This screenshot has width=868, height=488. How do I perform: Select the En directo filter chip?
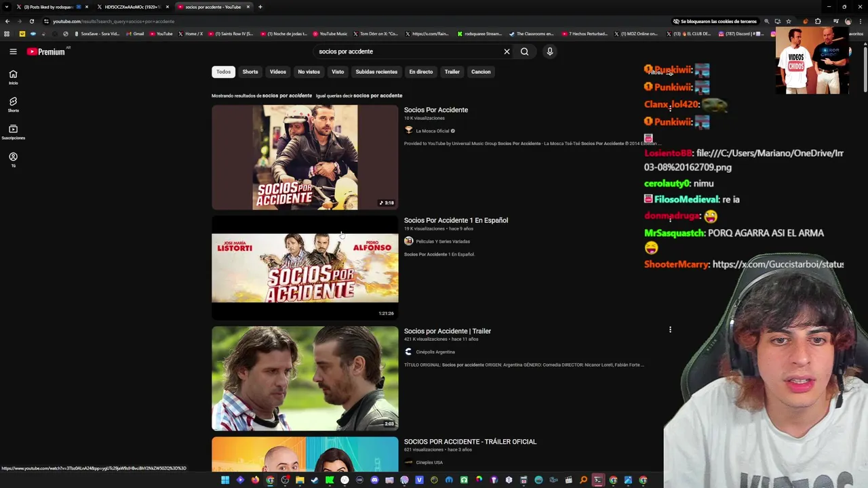pyautogui.click(x=420, y=72)
